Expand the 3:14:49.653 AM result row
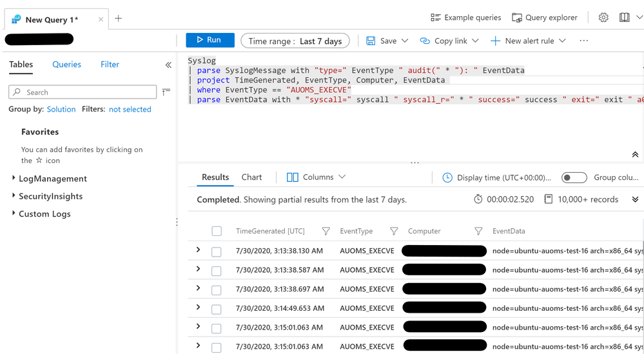The width and height of the screenshot is (644, 354). [198, 307]
